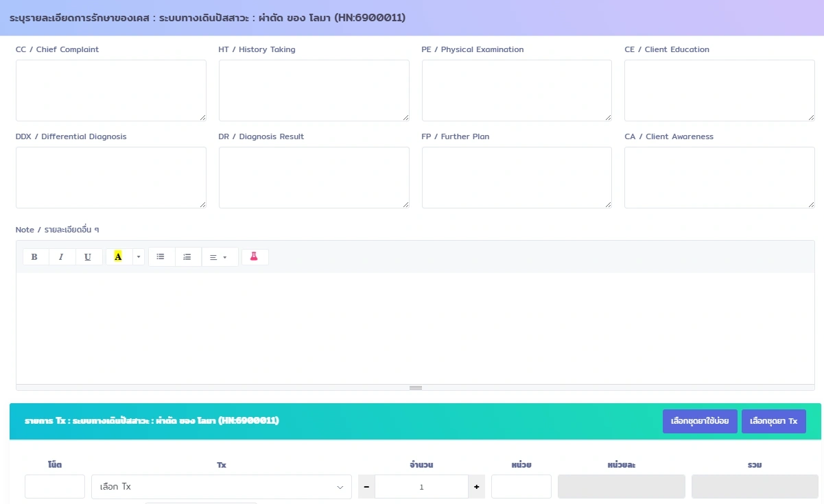Screen dimensions: 824x504
Task: Click the DR / Diagnosis Result textarea
Action: [x=314, y=178]
